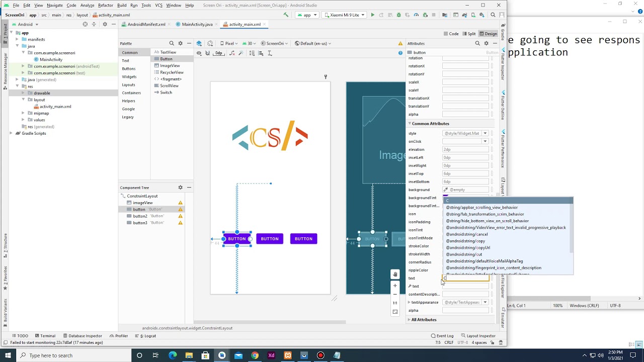Image resolution: width=644 pixels, height=362 pixels.
Task: Open the ScreenOri theme dropdown
Action: tap(275, 43)
